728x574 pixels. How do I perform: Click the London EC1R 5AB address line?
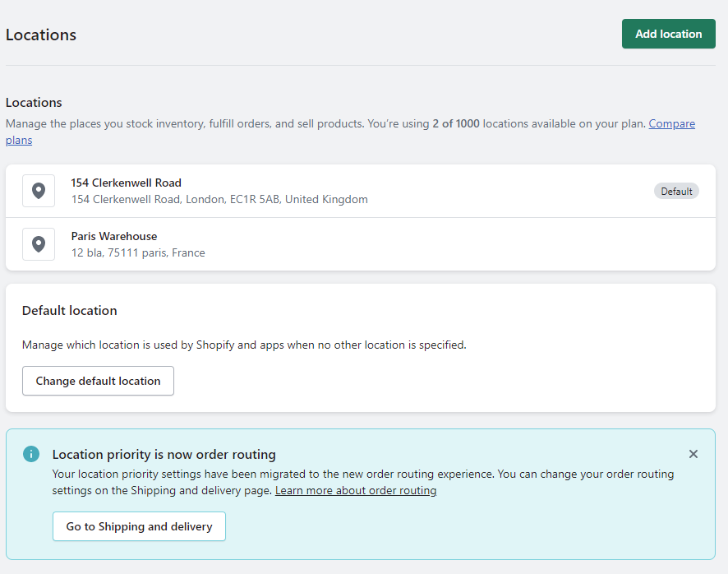pos(219,200)
